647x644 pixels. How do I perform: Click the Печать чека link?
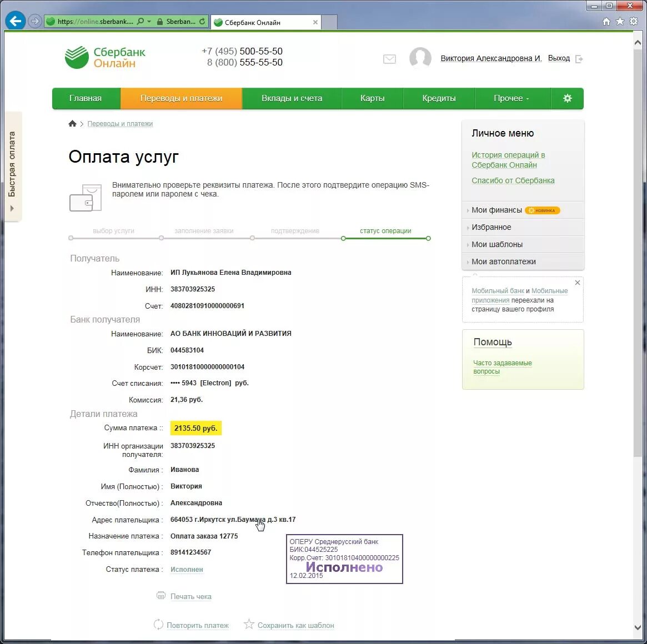click(x=190, y=597)
